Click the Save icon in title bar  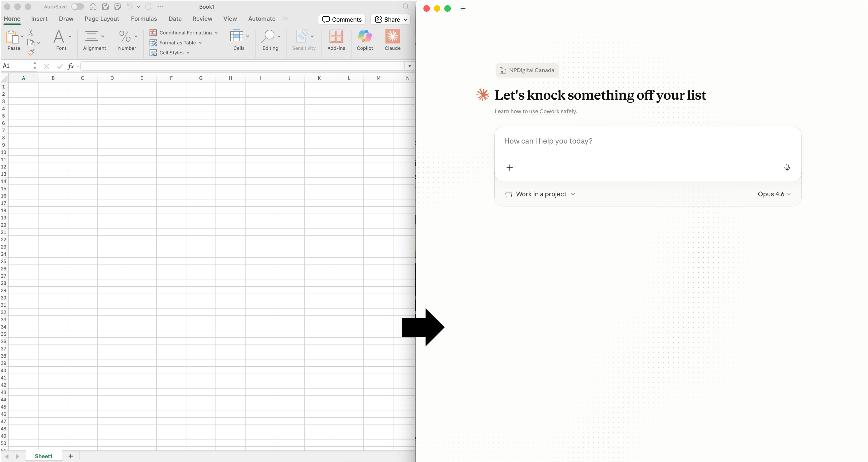[x=105, y=7]
